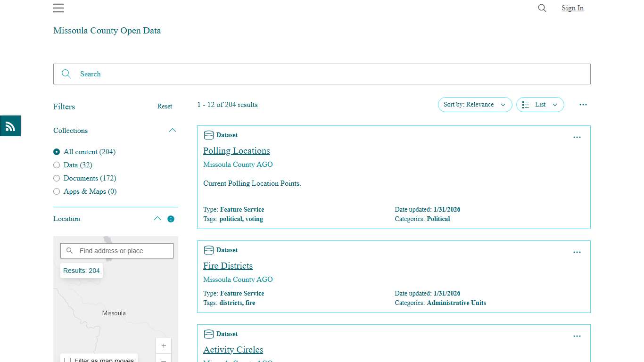Open the List view style dropdown
This screenshot has height=362, width=644.
(540, 105)
